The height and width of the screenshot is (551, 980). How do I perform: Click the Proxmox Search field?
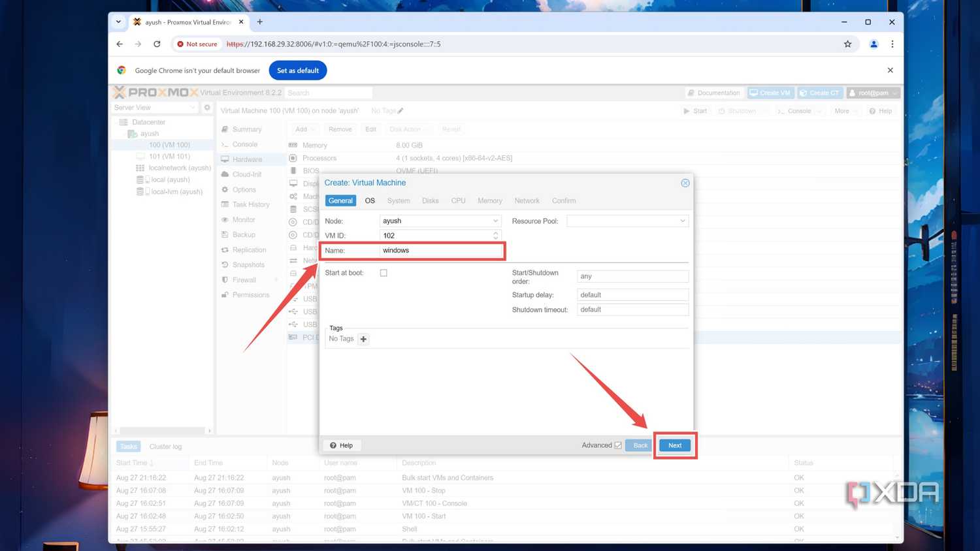point(329,93)
